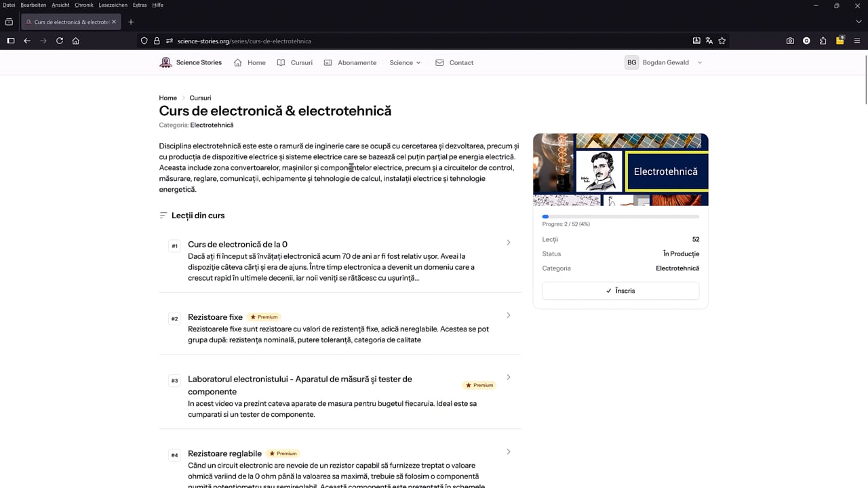Bookmark this page with the star icon
The height and width of the screenshot is (488, 868).
pos(722,41)
